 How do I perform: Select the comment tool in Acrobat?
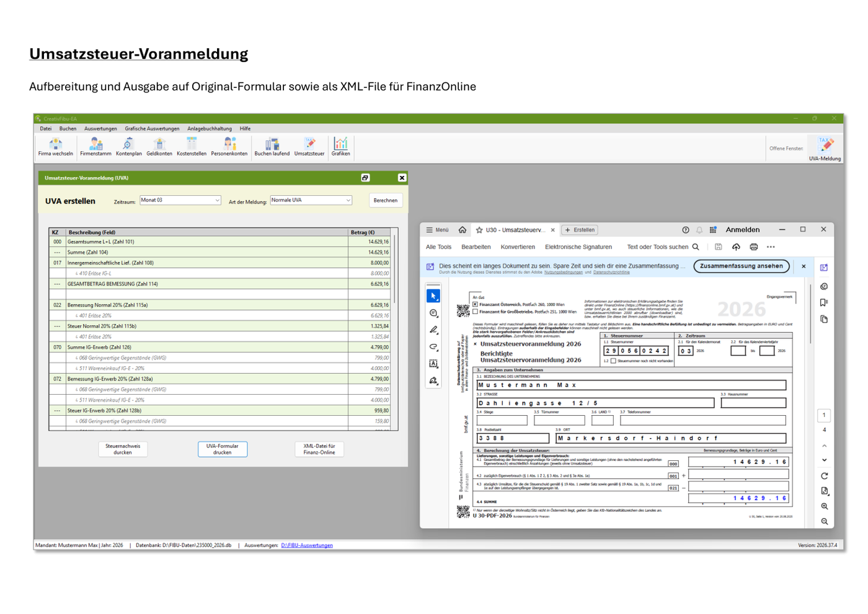click(433, 314)
